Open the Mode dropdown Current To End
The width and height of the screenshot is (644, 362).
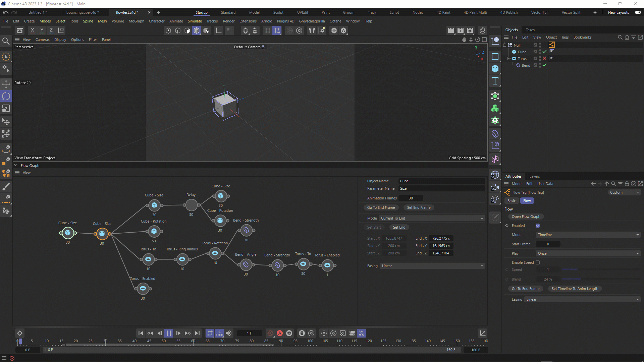tap(432, 218)
